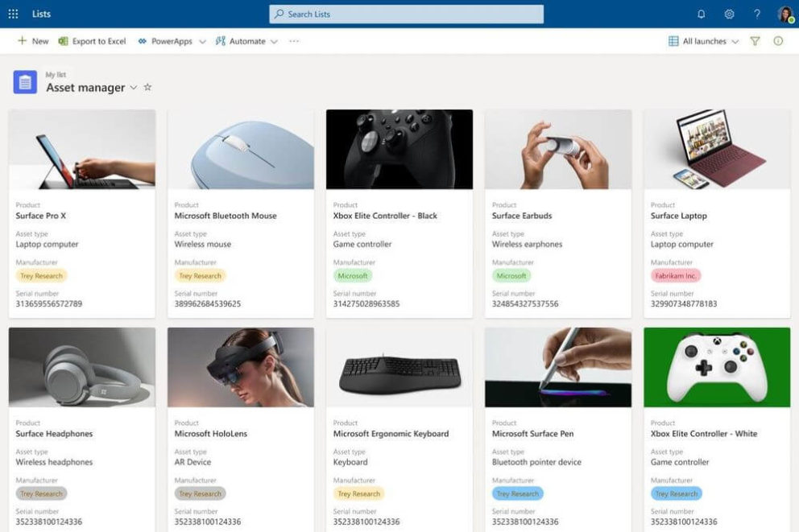Open the Surface Pro X card thumbnail
Viewport: 799px width, 532px height.
pyautogui.click(x=81, y=148)
